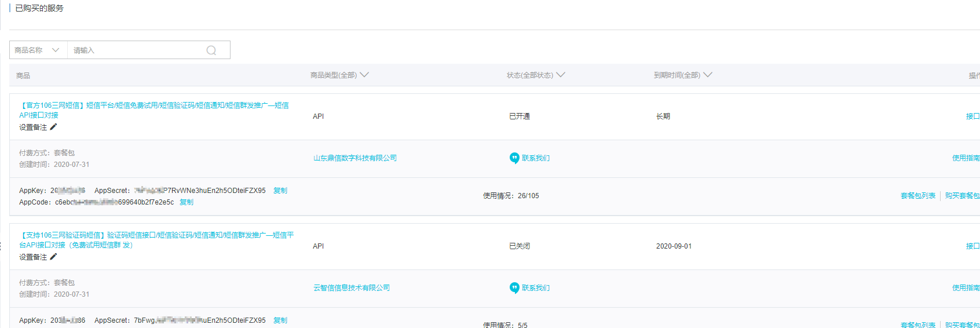Select the 已开通 status text
The image size is (980, 328).
point(520,116)
